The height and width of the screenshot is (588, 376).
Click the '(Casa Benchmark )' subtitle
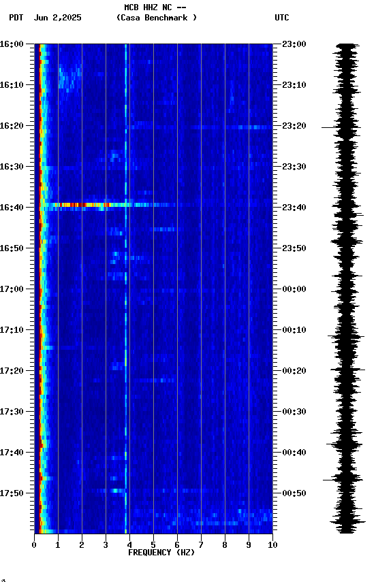point(157,18)
